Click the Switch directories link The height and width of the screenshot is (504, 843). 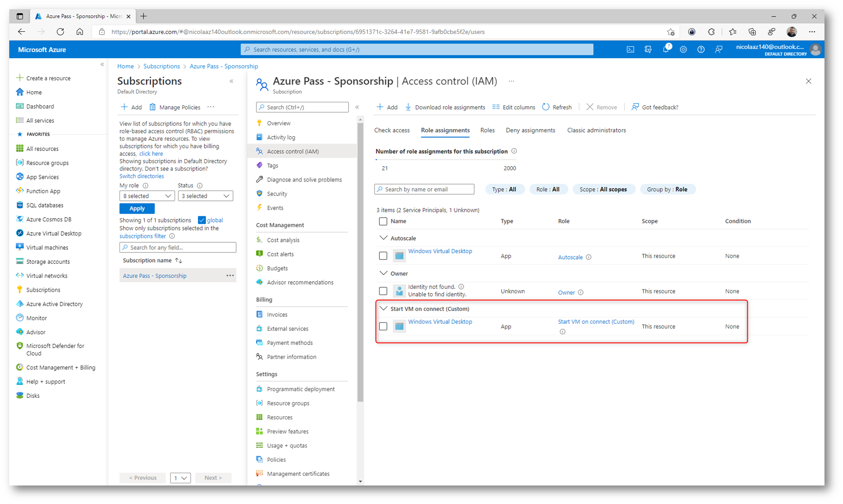(x=141, y=176)
